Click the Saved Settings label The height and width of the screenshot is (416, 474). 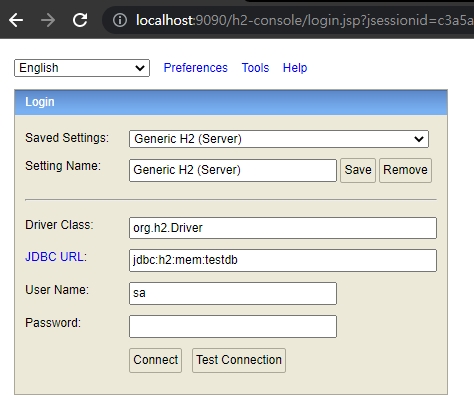[x=67, y=138]
